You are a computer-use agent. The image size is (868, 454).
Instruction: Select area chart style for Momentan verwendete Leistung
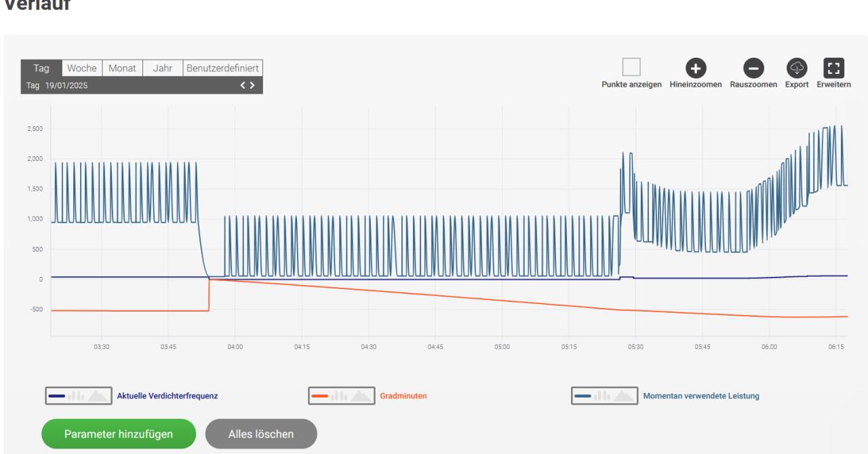pos(623,396)
